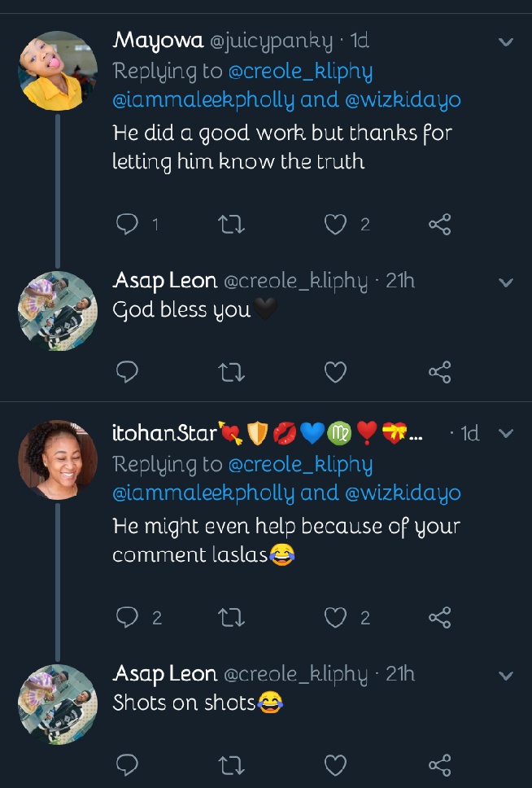Like itohanStar's tweet
This screenshot has height=788, width=532.
point(335,618)
